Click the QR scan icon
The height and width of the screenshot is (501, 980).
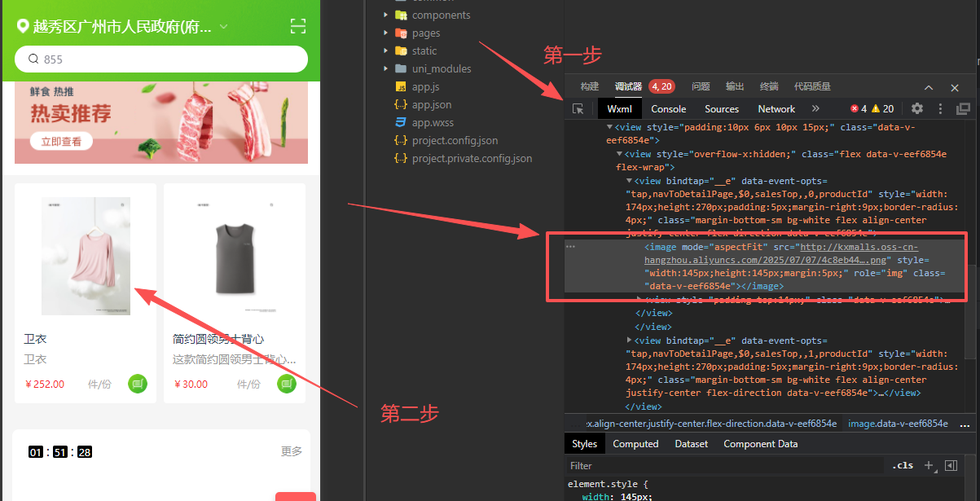click(x=298, y=27)
